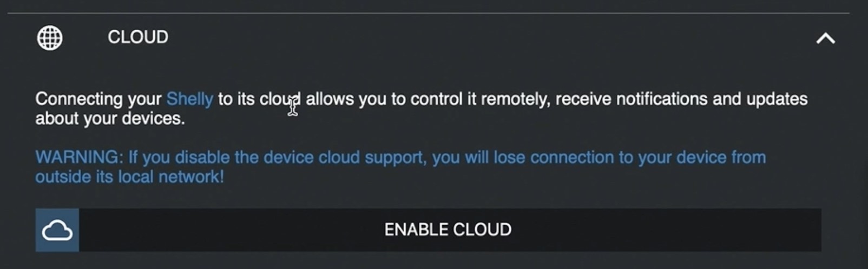
Task: Click the "Connecting your" text at description start
Action: point(98,99)
